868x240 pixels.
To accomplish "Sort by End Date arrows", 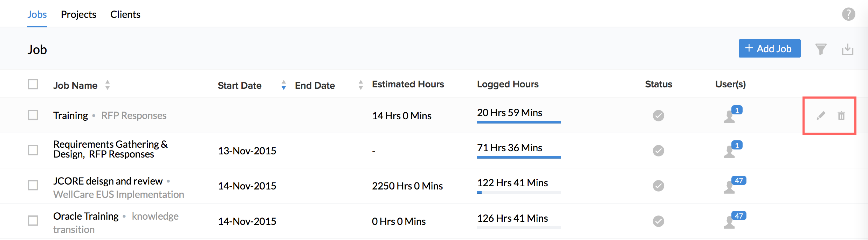I will point(360,85).
